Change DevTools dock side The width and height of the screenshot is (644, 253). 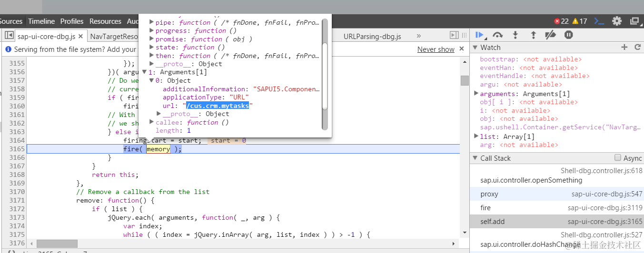634,21
